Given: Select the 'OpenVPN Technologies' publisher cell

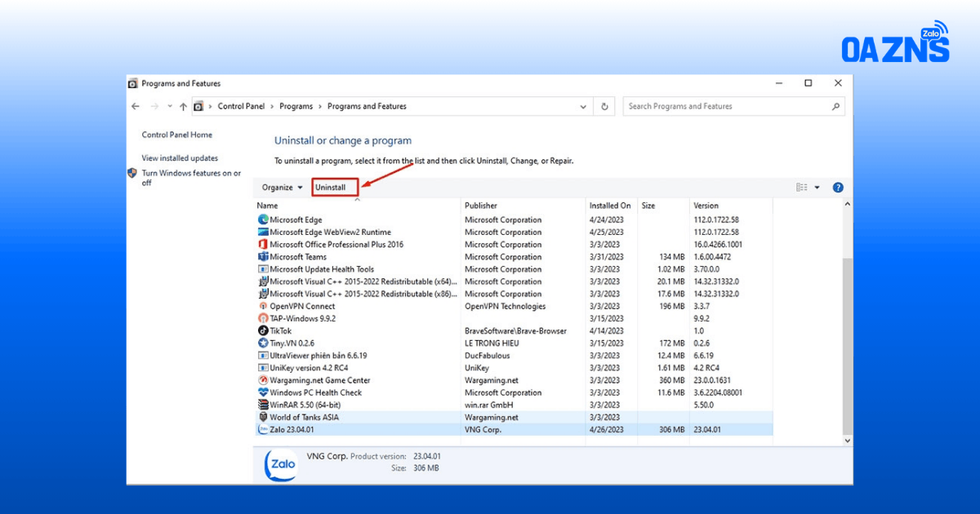Looking at the screenshot, I should click(x=505, y=306).
